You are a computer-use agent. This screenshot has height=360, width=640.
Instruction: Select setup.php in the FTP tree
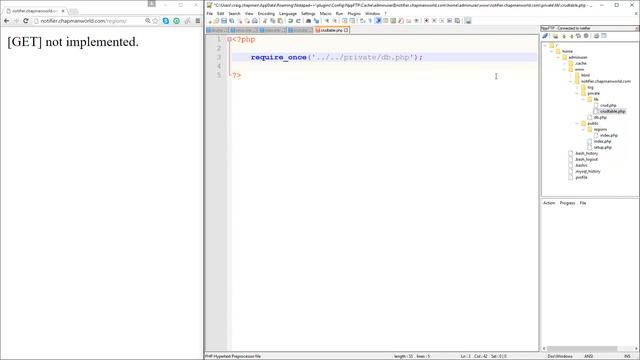pyautogui.click(x=602, y=147)
